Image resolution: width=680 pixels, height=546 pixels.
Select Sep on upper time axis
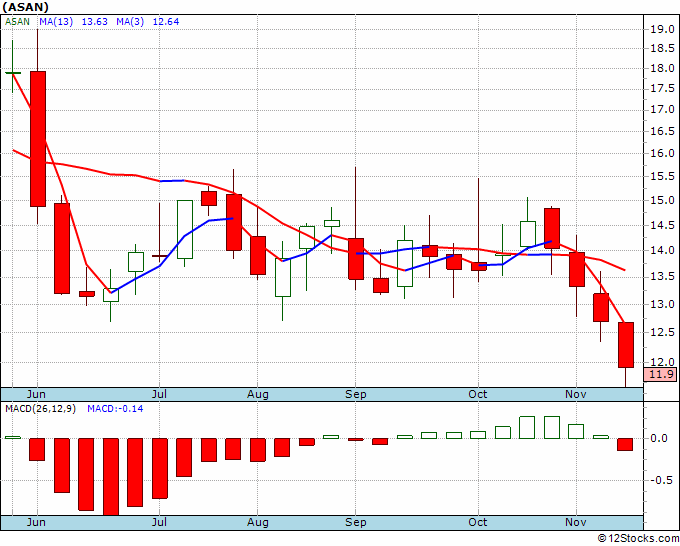356,394
